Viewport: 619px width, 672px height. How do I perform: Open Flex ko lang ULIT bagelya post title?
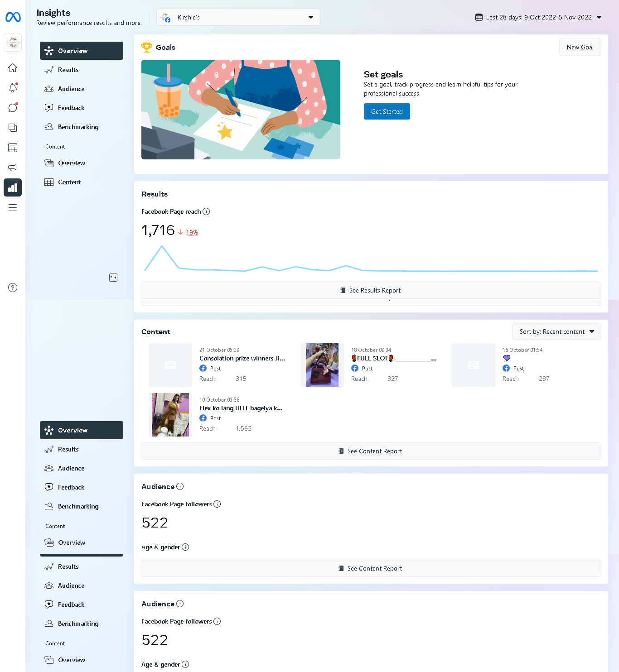(241, 408)
